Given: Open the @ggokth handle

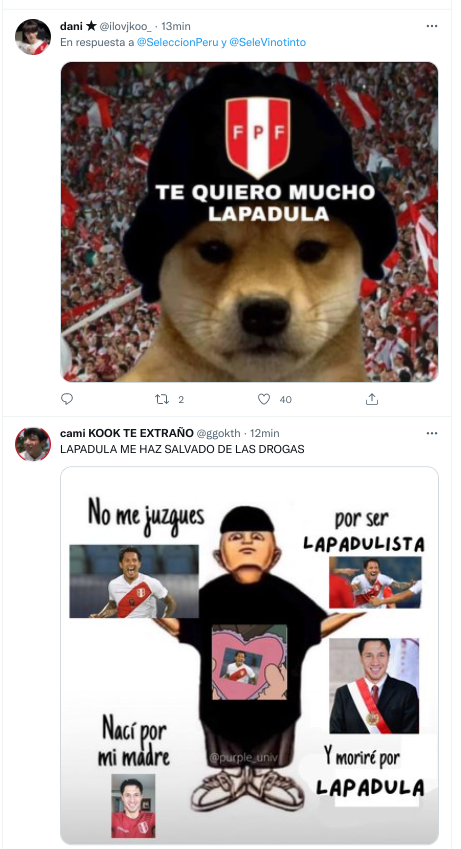Looking at the screenshot, I should coord(218,433).
